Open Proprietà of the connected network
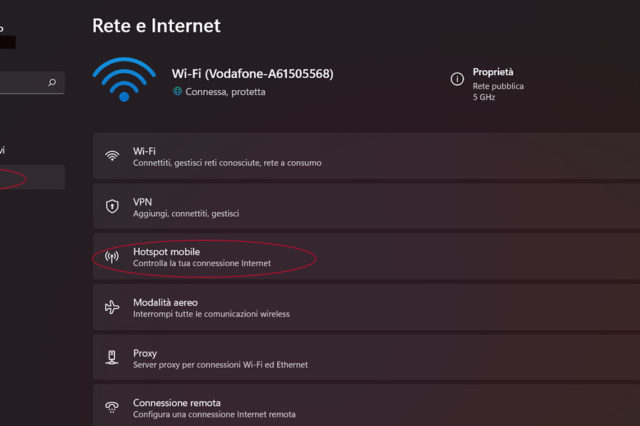The width and height of the screenshot is (640, 426). (x=493, y=72)
